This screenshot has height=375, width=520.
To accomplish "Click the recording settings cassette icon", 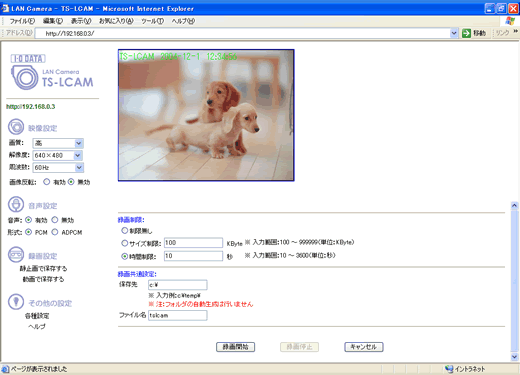I will [x=16, y=255].
